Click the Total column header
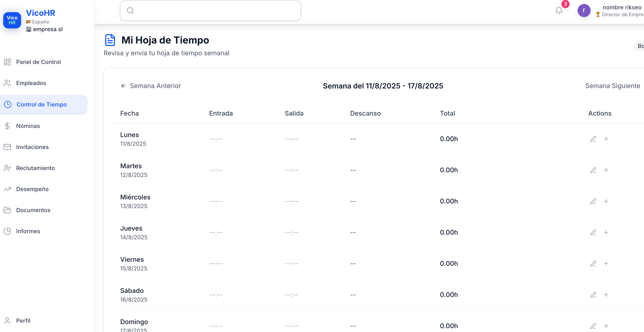 click(x=447, y=113)
